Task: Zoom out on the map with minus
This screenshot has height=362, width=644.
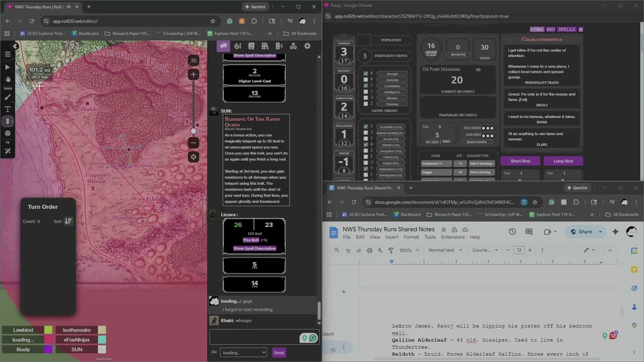Action: (193, 143)
